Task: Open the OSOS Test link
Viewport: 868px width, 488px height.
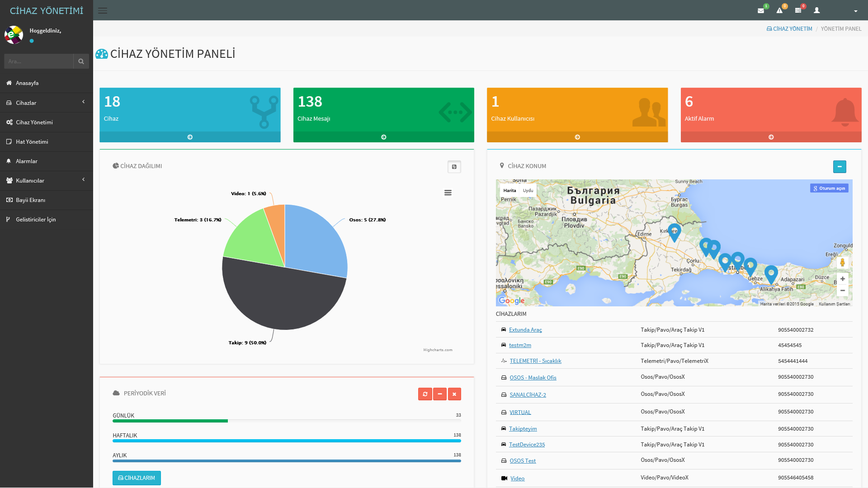Action: tap(523, 461)
